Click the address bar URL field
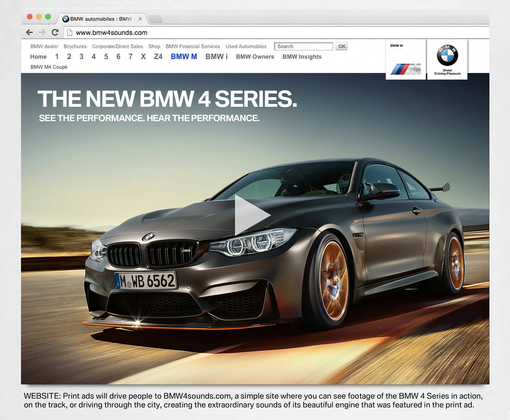510x420 pixels. point(111,33)
